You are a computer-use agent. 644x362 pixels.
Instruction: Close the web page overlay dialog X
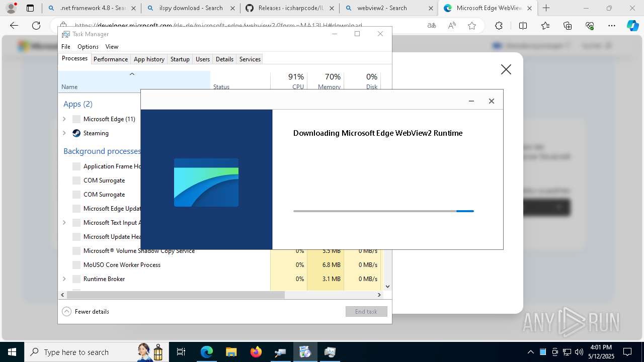506,69
